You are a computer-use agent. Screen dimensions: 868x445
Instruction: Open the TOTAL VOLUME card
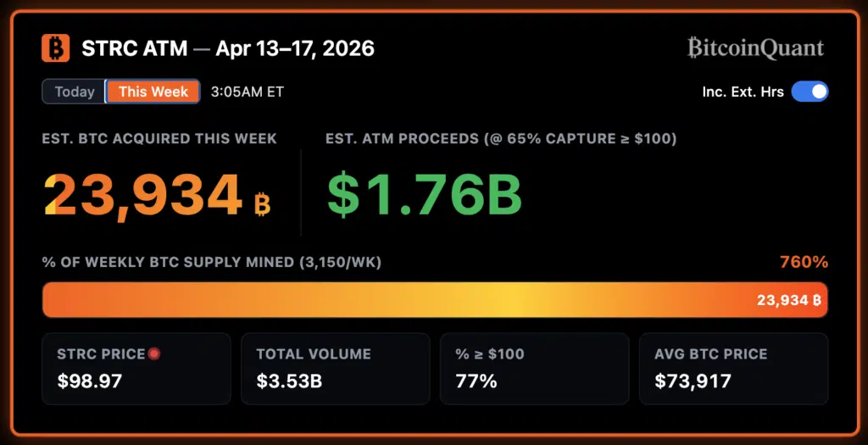click(x=335, y=368)
